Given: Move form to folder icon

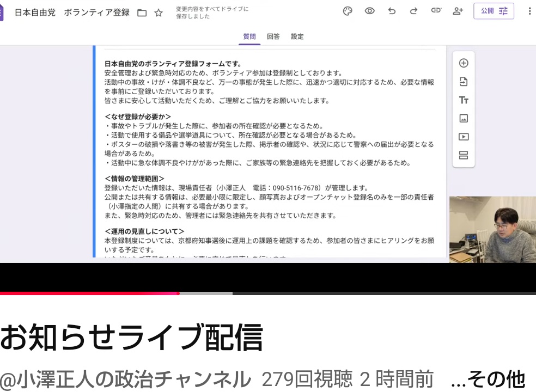Looking at the screenshot, I should click(142, 13).
